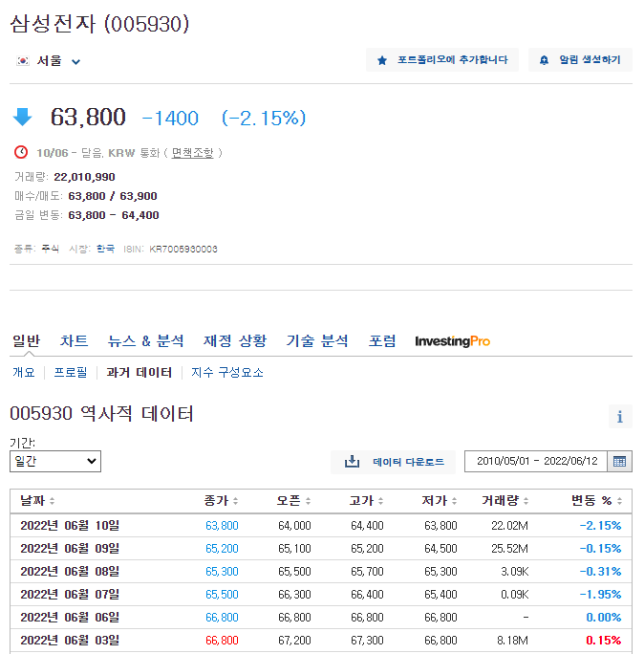Open the 포럼 tab
644x654 pixels.
coord(382,341)
